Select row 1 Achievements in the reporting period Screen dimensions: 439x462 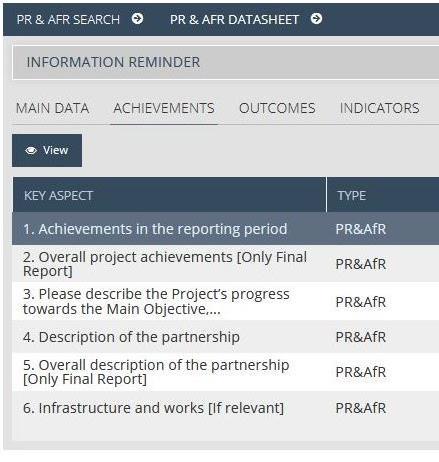pos(226,229)
